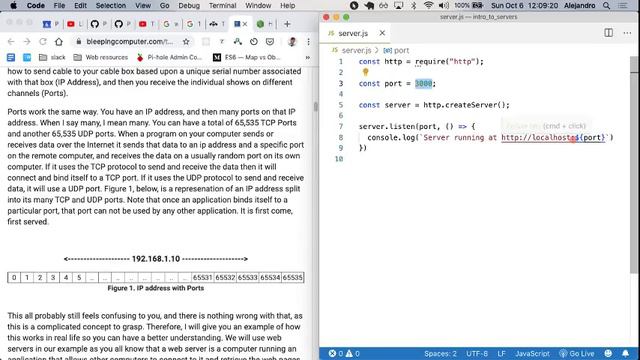This screenshot has width=640, height=360.
Task: Click the padlock site info icon
Action: tap(79, 41)
